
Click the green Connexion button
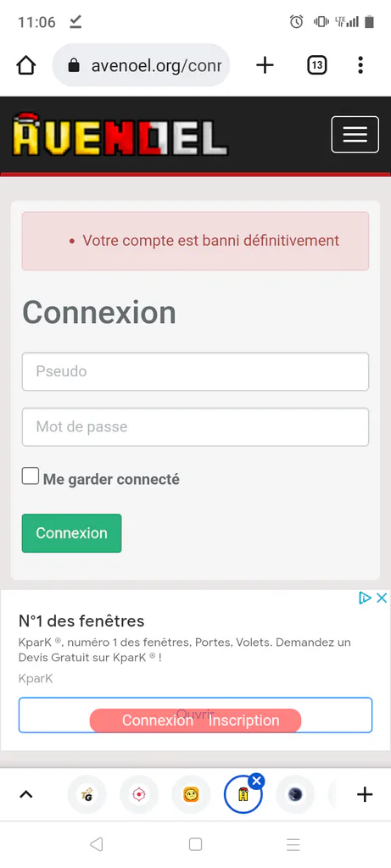coord(71,533)
